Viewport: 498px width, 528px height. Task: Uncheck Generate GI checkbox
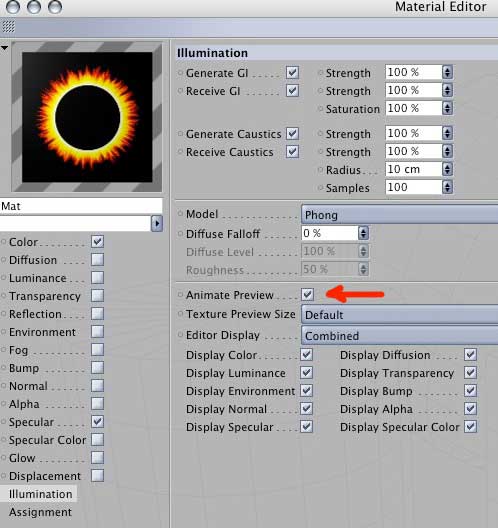pos(292,72)
